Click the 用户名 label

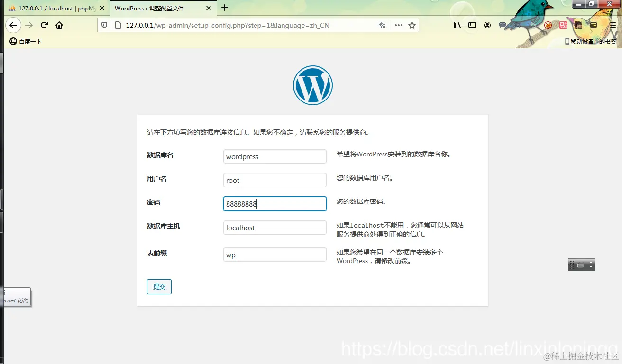coord(157,179)
